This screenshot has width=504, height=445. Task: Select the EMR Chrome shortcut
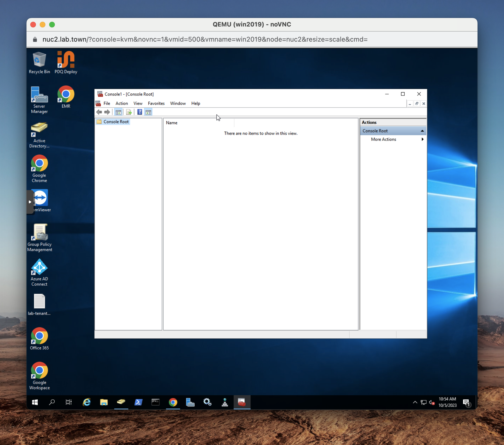coord(66,97)
